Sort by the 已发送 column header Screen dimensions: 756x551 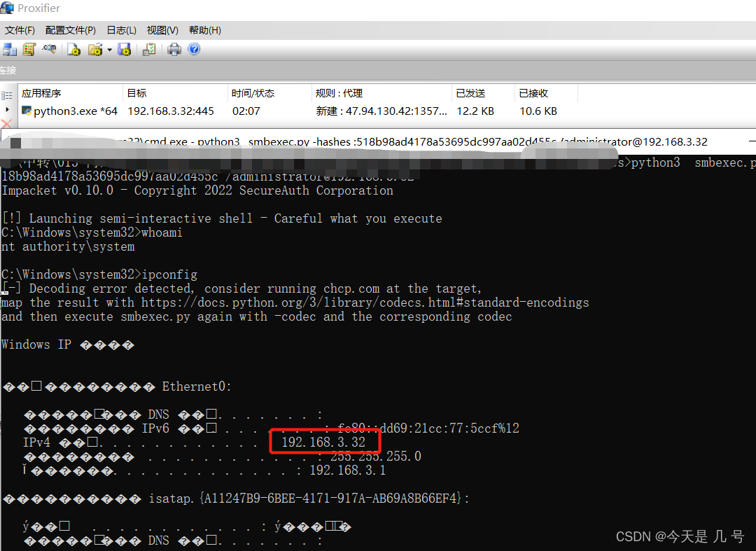click(x=484, y=93)
